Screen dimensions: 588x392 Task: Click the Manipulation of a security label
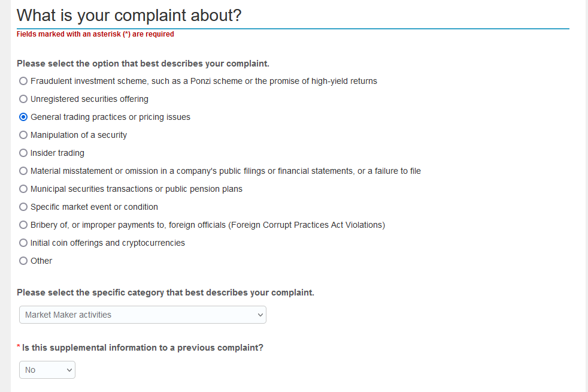point(79,135)
